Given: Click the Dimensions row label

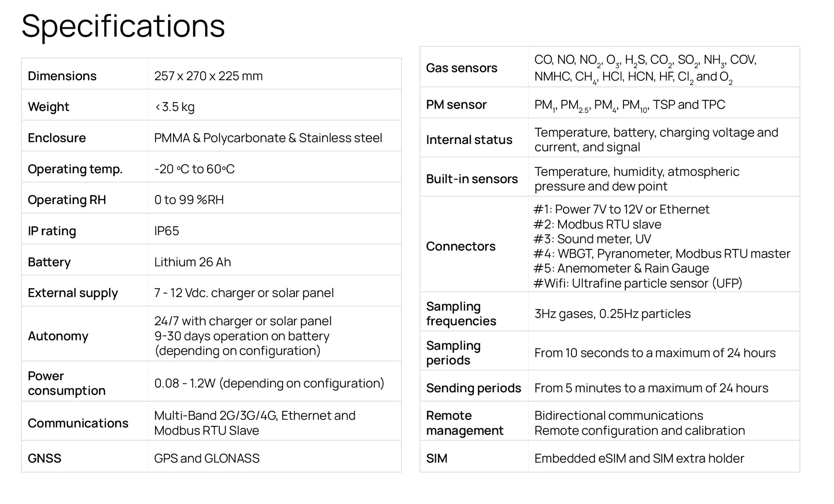Looking at the screenshot, I should (x=62, y=76).
